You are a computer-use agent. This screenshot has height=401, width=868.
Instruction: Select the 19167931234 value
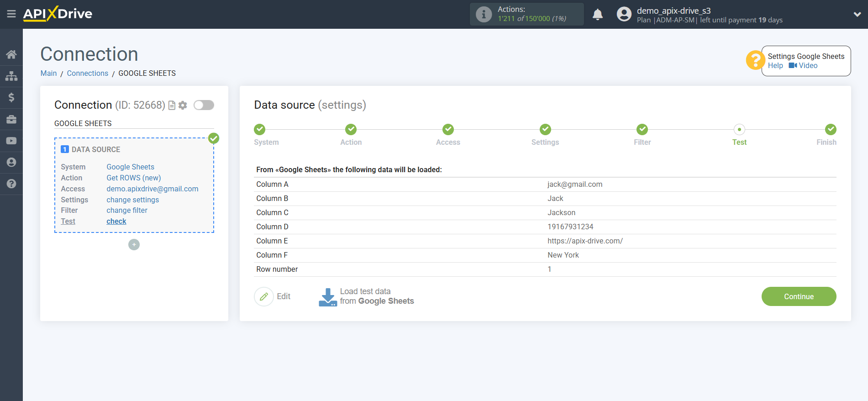click(x=570, y=227)
